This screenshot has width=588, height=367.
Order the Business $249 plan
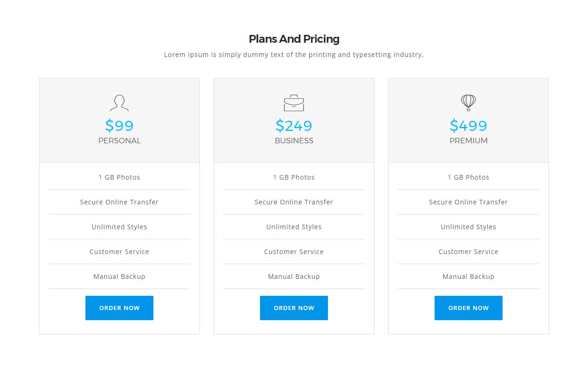[x=294, y=308]
